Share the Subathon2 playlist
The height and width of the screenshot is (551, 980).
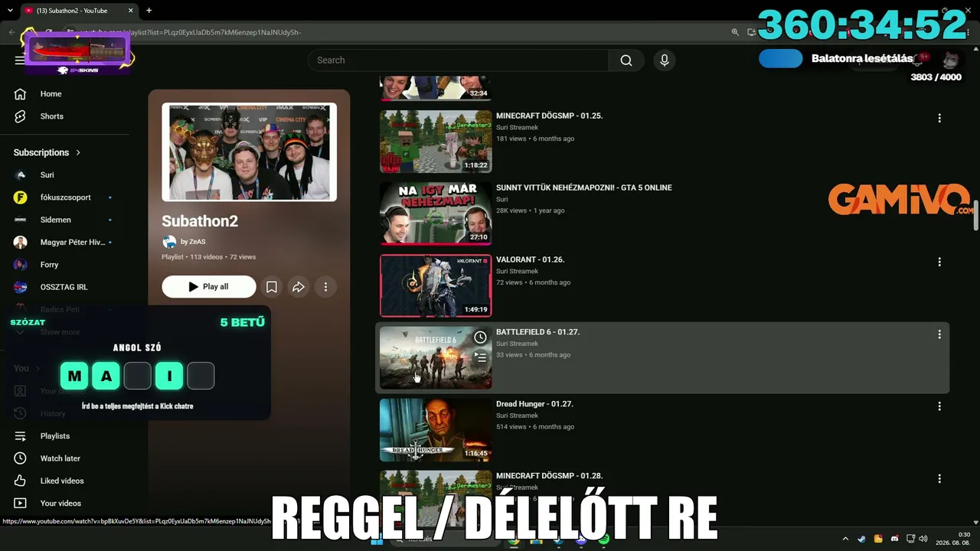299,287
